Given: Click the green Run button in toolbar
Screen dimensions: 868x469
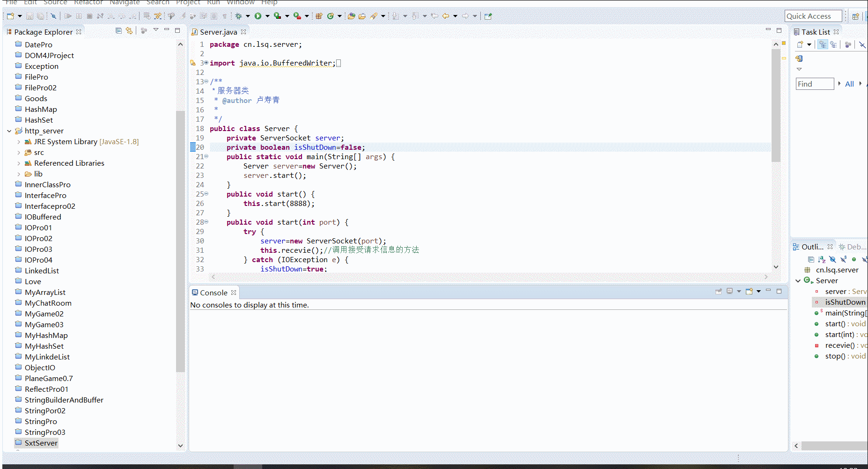Looking at the screenshot, I should pos(258,16).
